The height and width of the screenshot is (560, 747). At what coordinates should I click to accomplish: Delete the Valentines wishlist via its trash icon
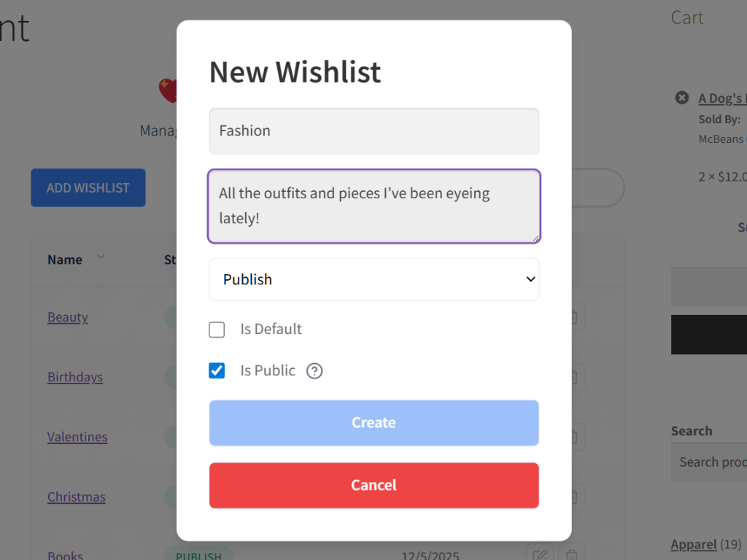point(573,436)
